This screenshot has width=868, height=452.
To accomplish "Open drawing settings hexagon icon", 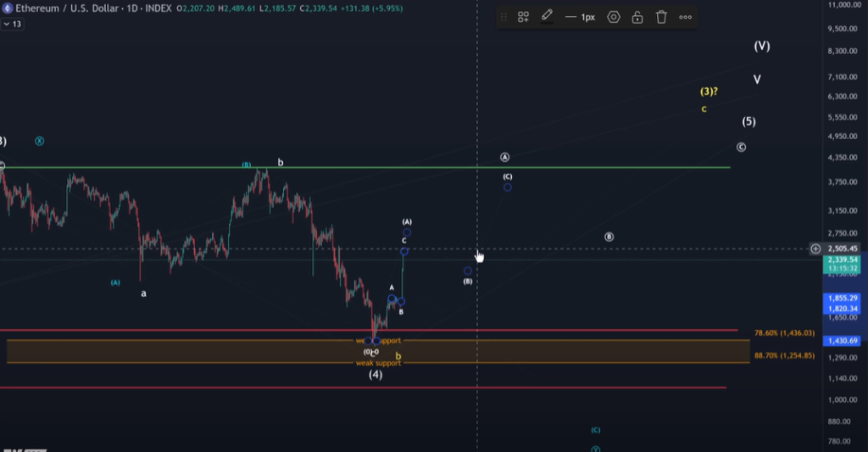I will (x=614, y=17).
